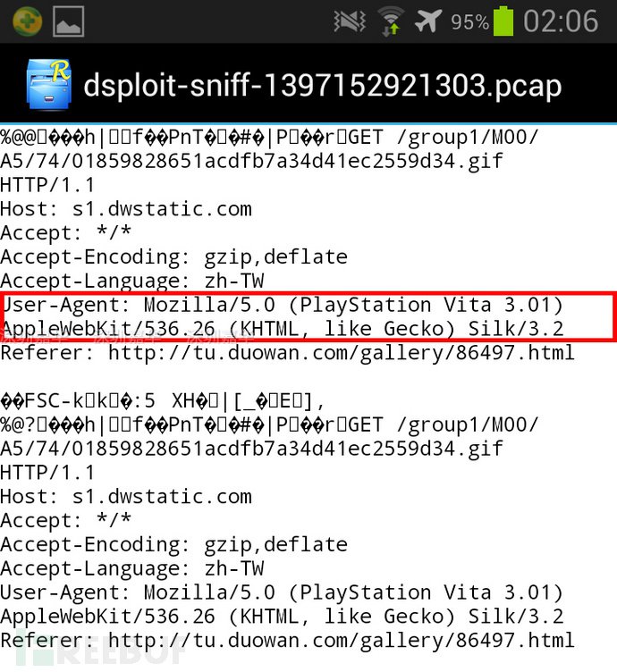Viewport: 617px width, 672px height.
Task: Tap the first 'Host: s1.dwstatic.com' line
Action: (126, 210)
